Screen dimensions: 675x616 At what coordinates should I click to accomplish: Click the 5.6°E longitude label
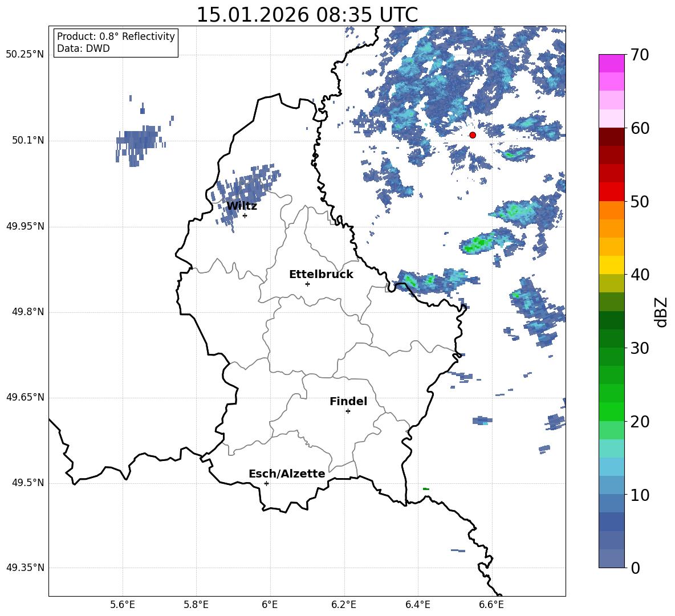tap(122, 605)
